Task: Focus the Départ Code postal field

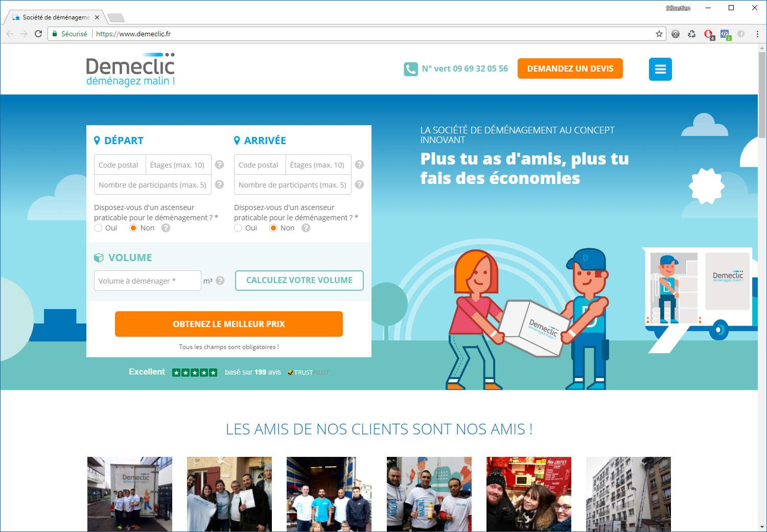Action: click(120, 165)
